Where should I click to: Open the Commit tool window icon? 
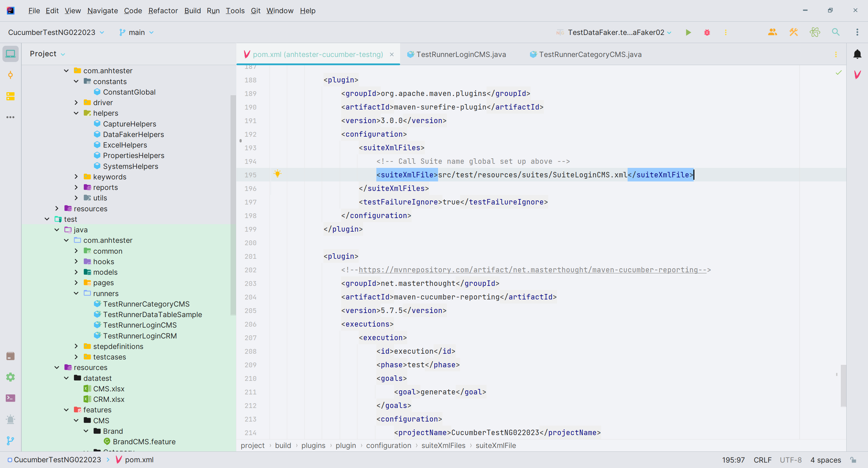[x=11, y=75]
